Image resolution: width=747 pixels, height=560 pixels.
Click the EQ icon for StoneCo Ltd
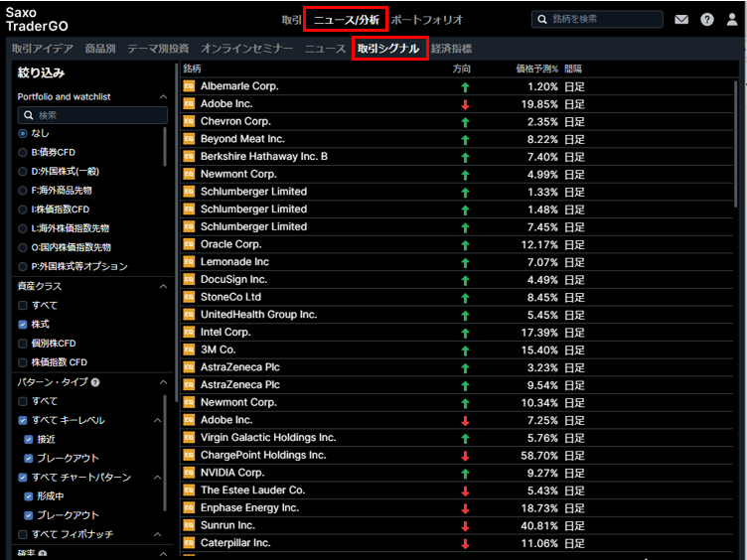189,297
